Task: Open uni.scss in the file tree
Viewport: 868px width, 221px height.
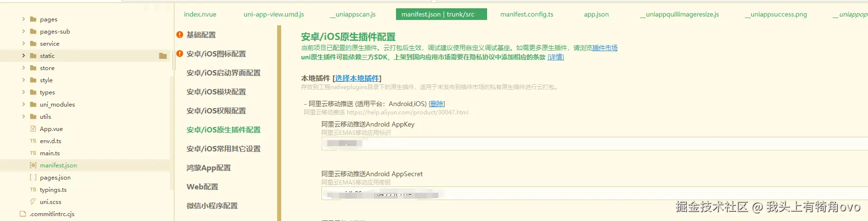Action: pos(51,202)
